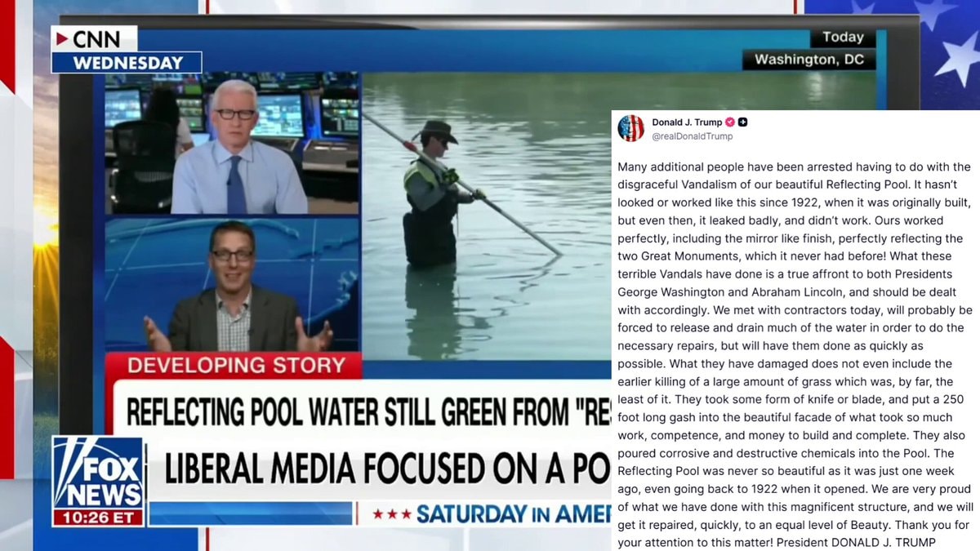Open the Donald J. Trump account name
The image size is (980, 551).
[x=687, y=122]
